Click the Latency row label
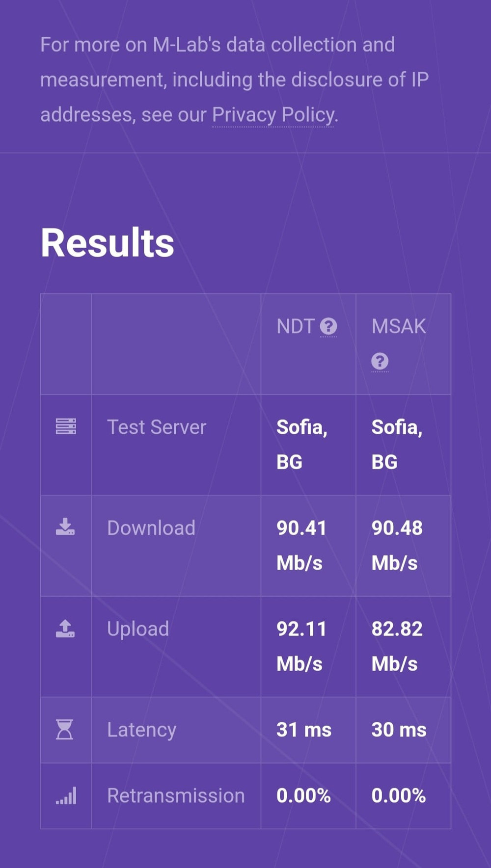The image size is (491, 868). click(142, 730)
